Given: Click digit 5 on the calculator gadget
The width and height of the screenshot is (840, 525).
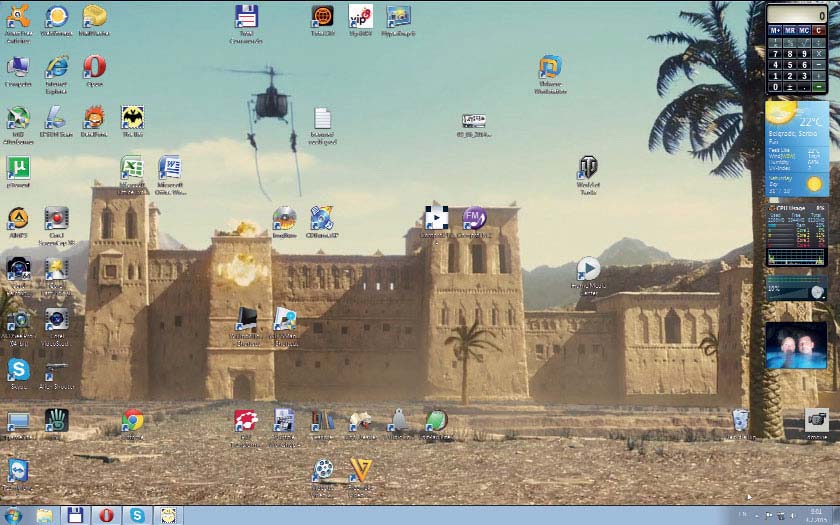Looking at the screenshot, I should [790, 65].
